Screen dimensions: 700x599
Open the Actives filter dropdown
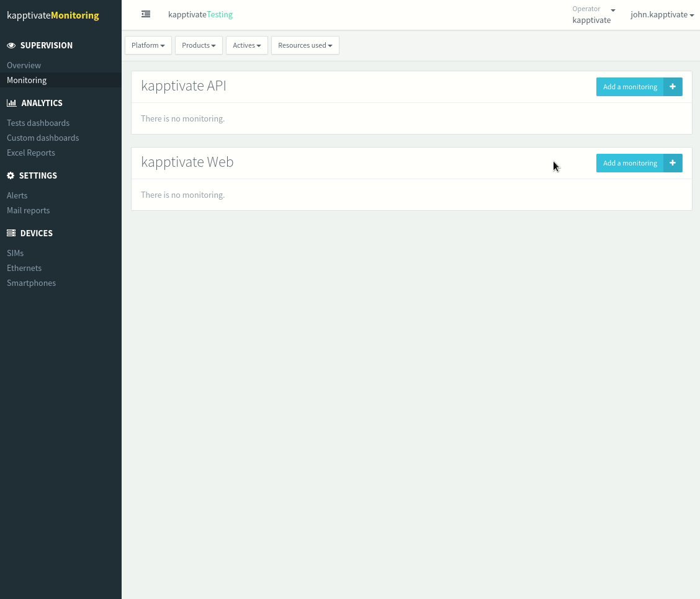(246, 45)
